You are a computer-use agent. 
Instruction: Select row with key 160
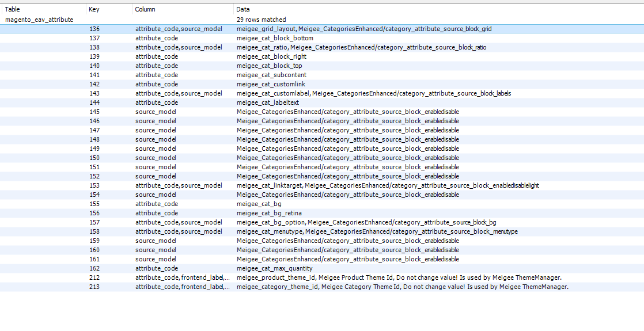322,250
